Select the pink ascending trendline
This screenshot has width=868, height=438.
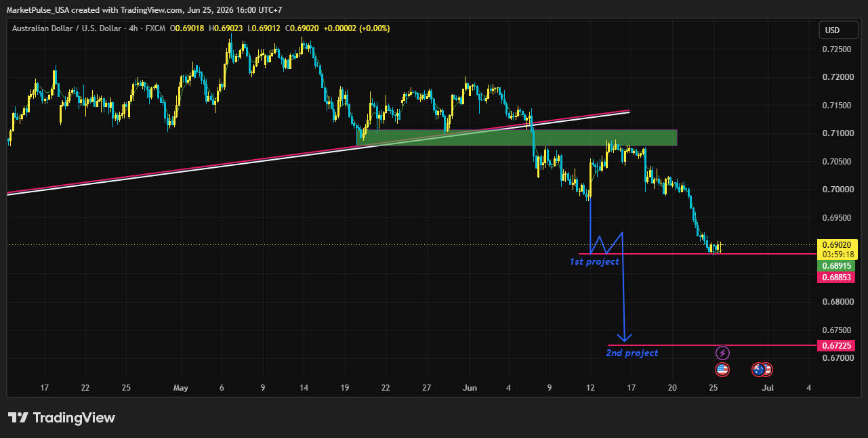click(318, 152)
